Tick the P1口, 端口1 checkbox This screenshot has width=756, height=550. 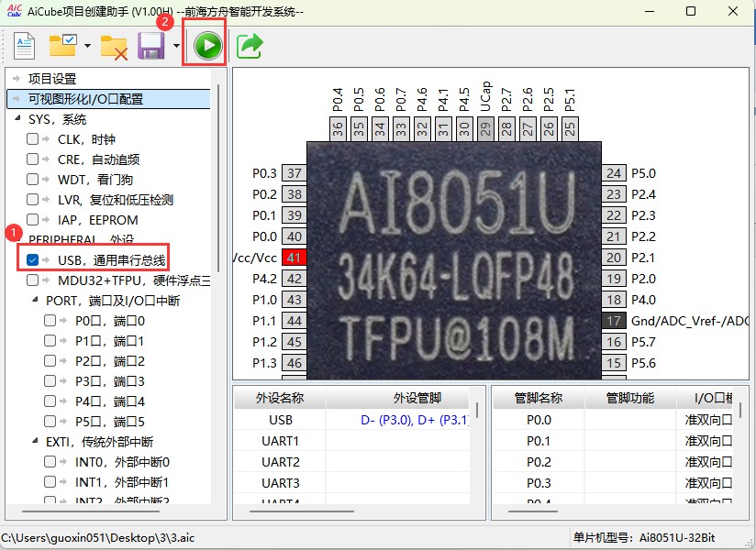point(50,340)
